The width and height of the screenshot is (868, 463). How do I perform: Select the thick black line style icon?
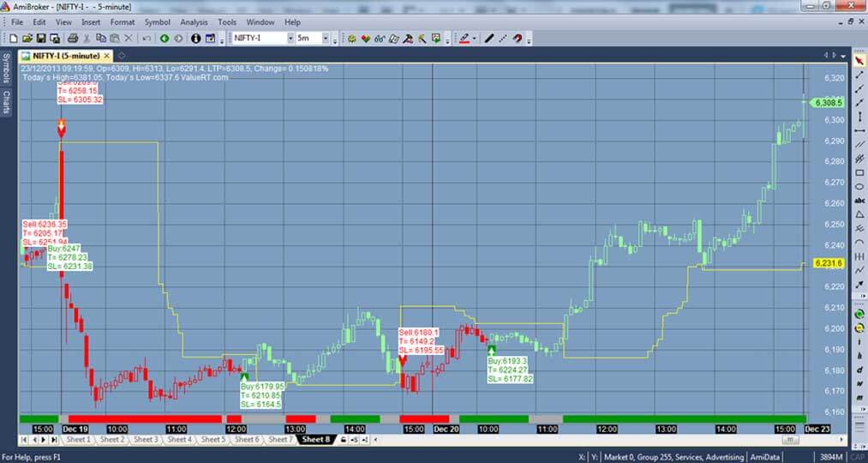[488, 39]
